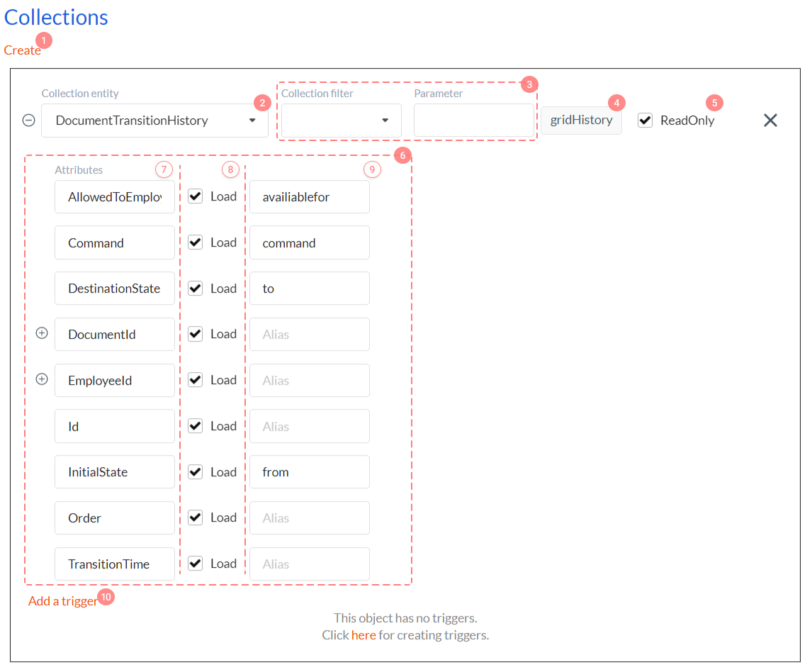The height and width of the screenshot is (672, 812).
Task: Collapse the DocumentTransitionHistory collection with the minus icon
Action: [x=29, y=121]
